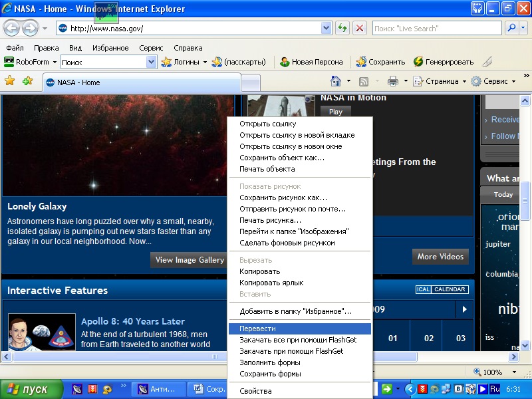Image resolution: width=532 pixels, height=399 pixels.
Task: Select Перевести in the context menu
Action: pyautogui.click(x=300, y=329)
